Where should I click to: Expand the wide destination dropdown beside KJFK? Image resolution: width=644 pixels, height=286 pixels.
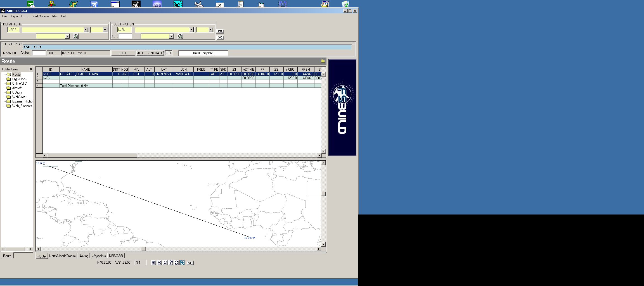(191, 30)
